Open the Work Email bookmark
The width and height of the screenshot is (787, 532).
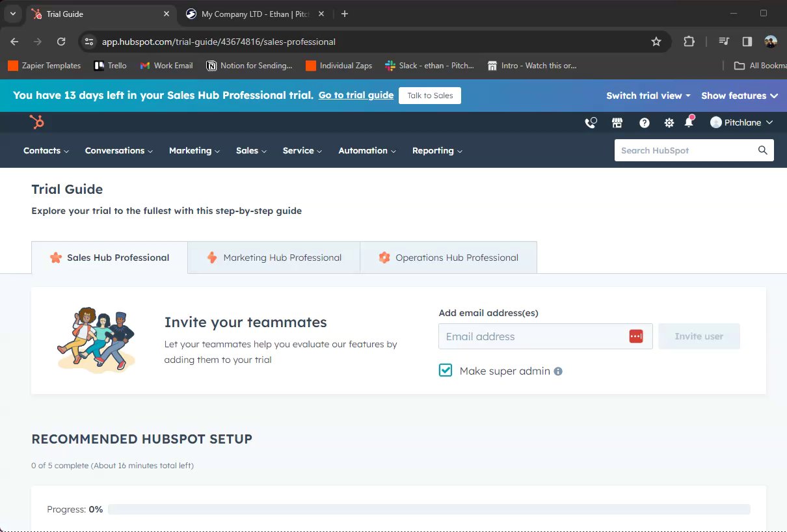point(167,66)
